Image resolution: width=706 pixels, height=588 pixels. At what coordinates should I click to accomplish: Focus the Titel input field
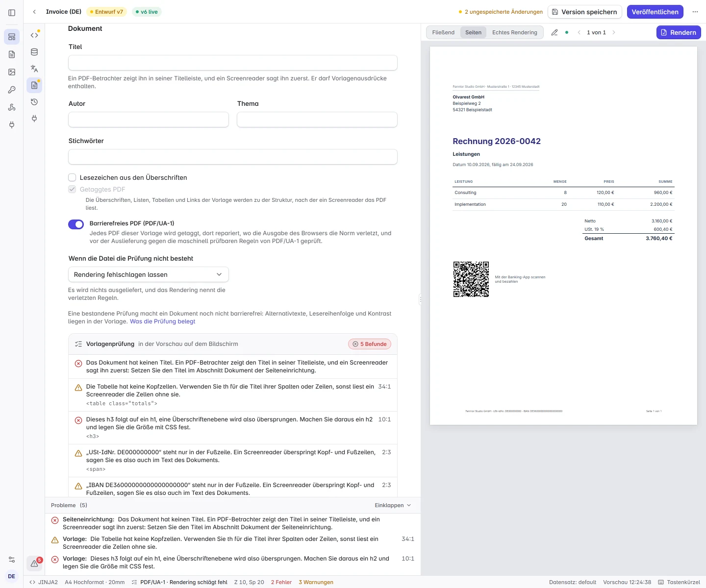(x=233, y=63)
